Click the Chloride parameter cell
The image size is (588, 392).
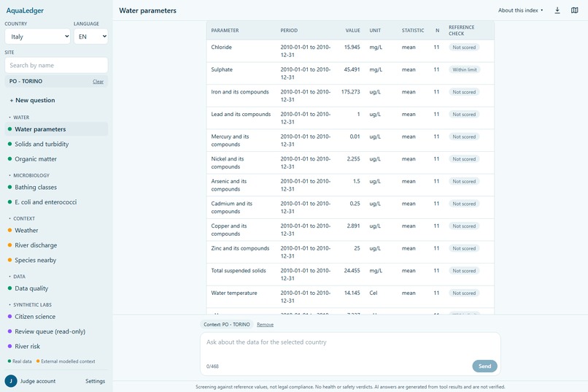point(221,47)
